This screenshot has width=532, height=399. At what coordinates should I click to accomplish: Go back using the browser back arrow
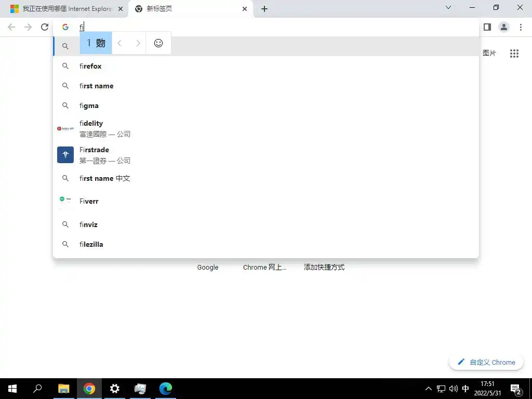pos(11,27)
